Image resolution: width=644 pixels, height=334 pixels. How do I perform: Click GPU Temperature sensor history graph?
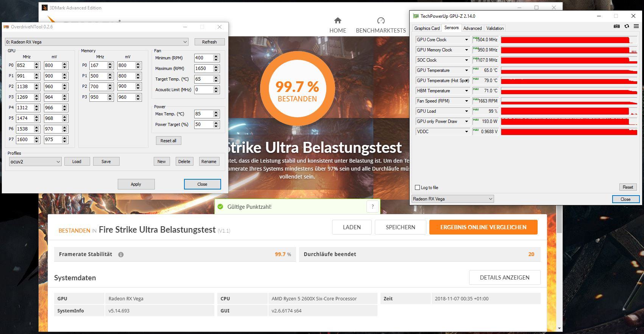569,70
